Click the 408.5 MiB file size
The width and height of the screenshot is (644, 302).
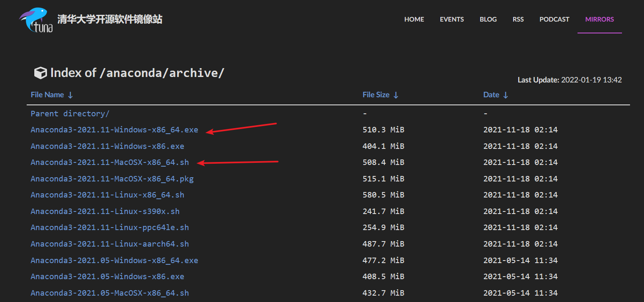[x=384, y=277]
